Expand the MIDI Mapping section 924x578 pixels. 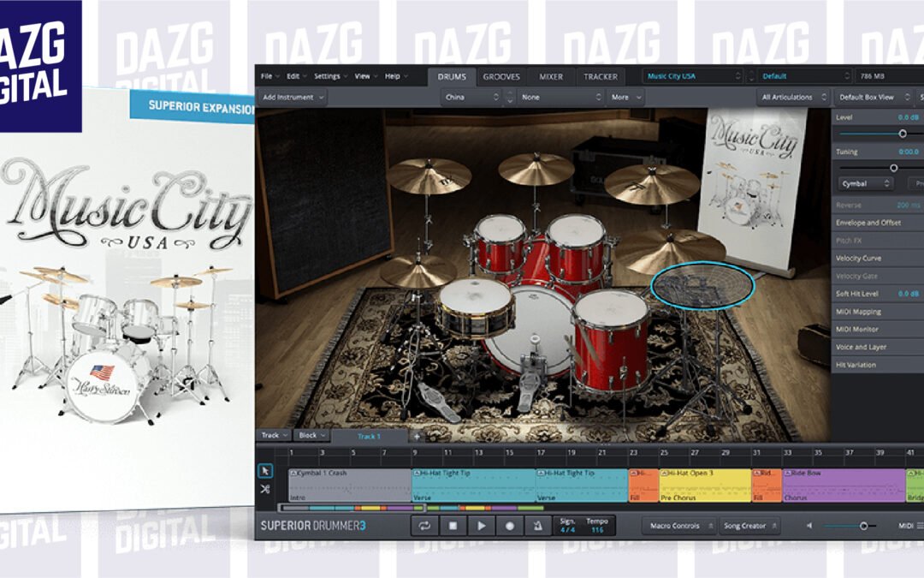[x=878, y=312]
